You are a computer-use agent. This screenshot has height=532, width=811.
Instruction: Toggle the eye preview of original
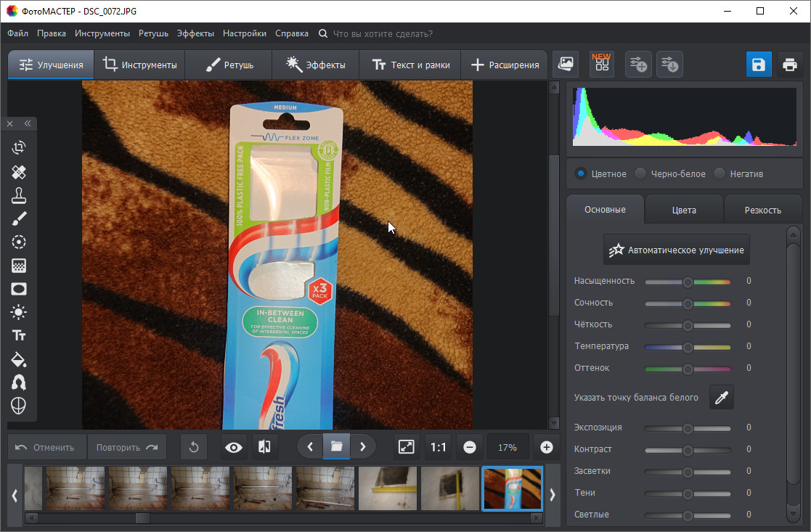233,447
